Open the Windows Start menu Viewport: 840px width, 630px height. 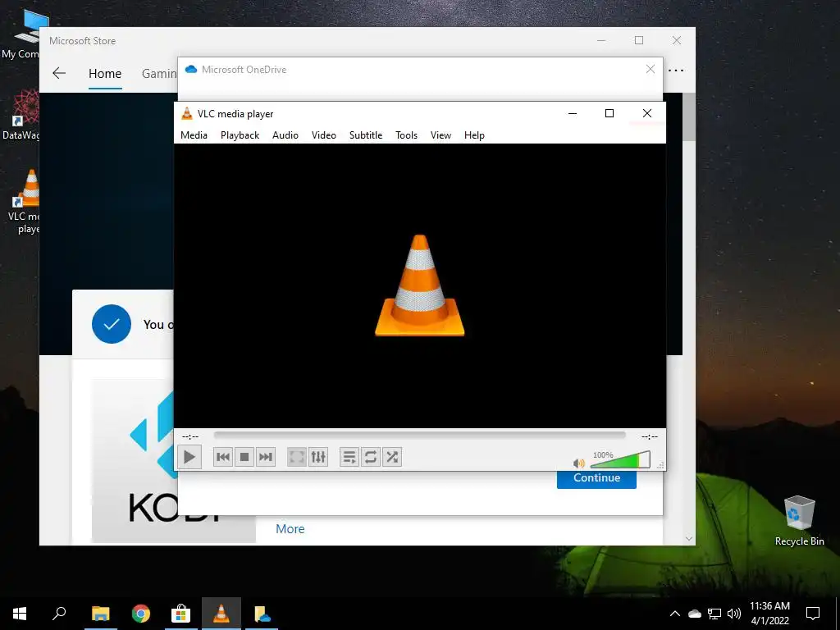20,614
